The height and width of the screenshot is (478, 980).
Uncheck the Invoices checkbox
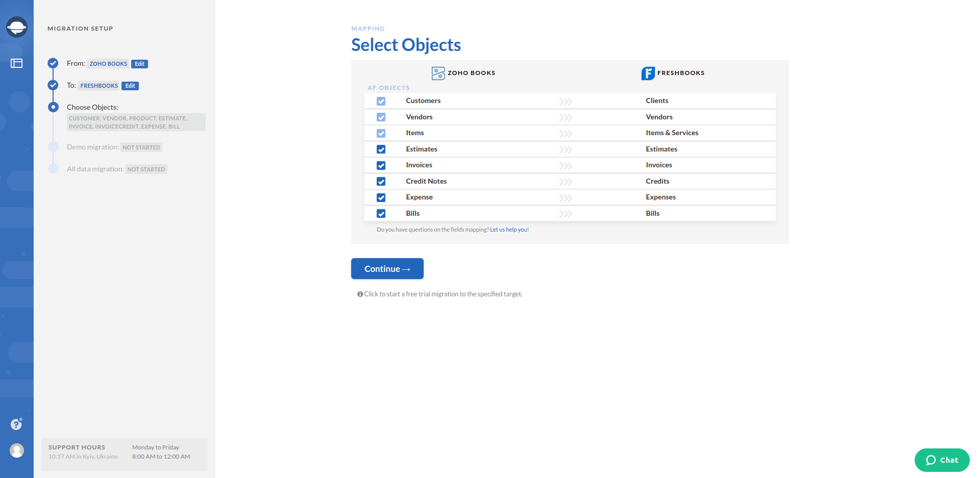(381, 165)
